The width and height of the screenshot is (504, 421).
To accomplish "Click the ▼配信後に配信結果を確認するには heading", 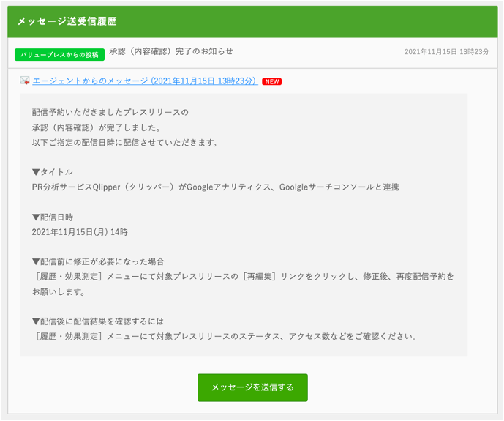I will click(x=98, y=321).
